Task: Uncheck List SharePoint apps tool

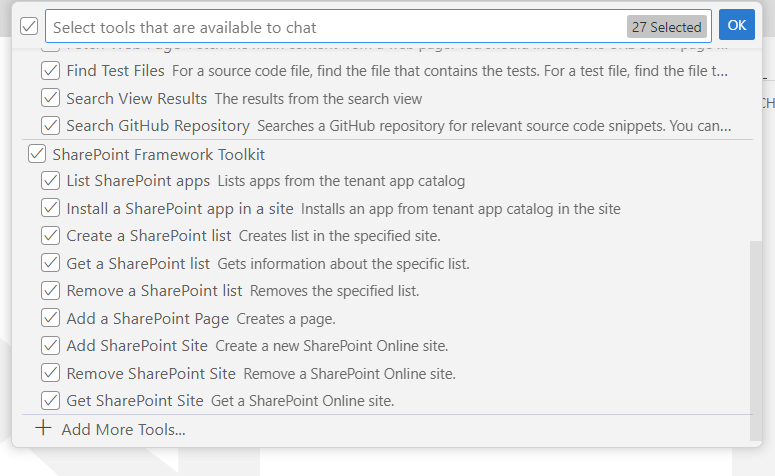Action: [50, 181]
